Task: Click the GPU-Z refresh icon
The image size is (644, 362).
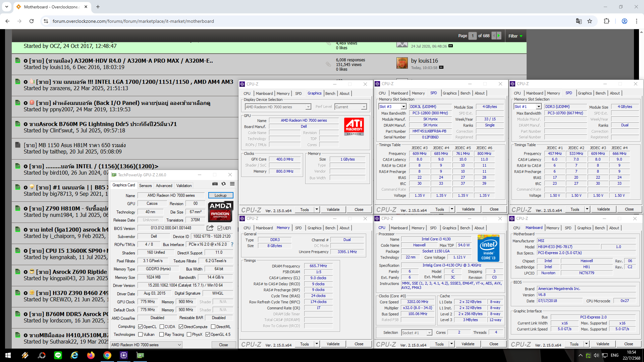Action: click(223, 184)
